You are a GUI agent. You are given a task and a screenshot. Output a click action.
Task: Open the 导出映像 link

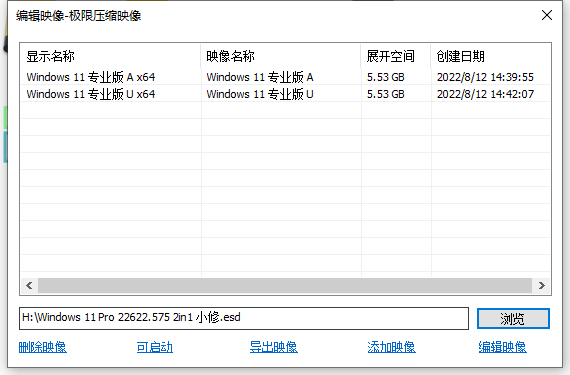[x=273, y=347]
